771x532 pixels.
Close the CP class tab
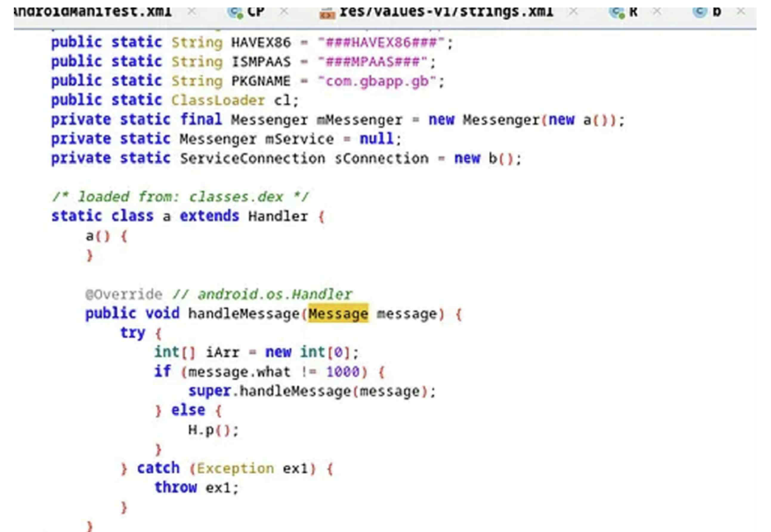click(x=284, y=12)
